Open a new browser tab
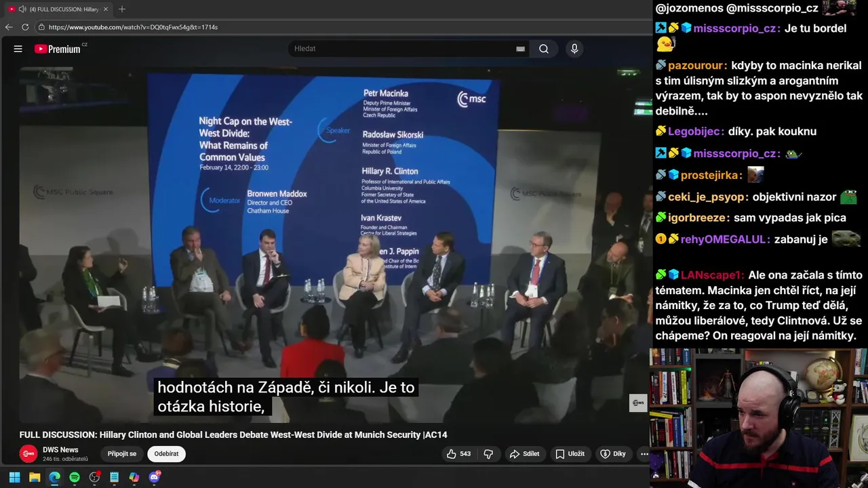The image size is (868, 488). click(122, 9)
